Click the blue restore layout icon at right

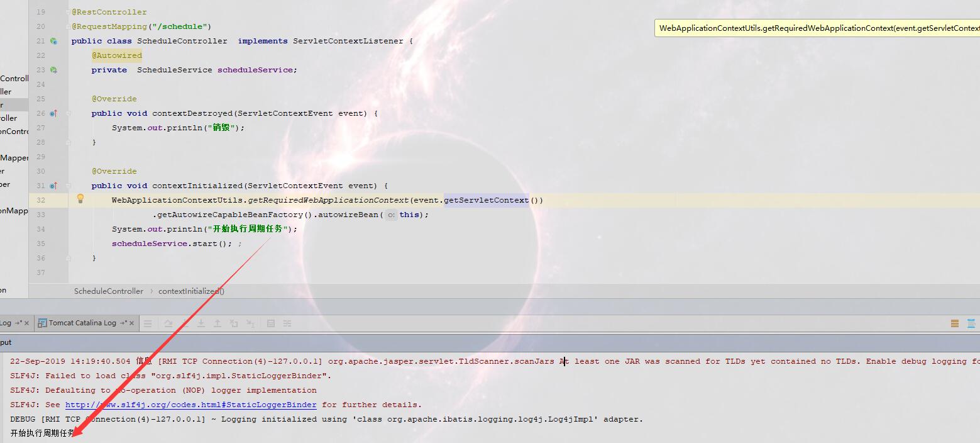(972, 323)
